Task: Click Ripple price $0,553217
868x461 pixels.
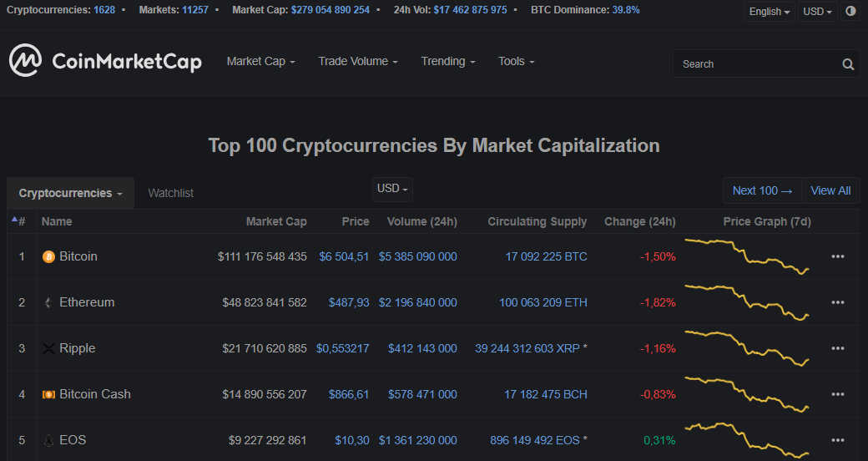Action: [343, 348]
